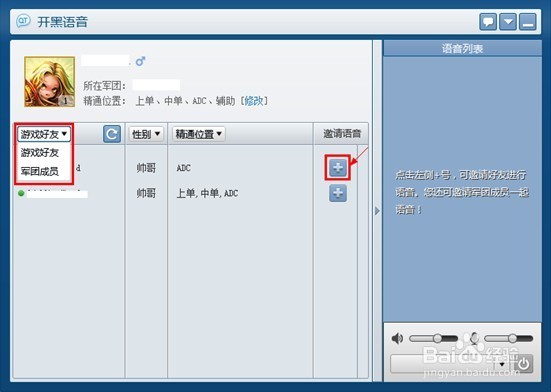Open the voice mode dropdown box at bottom
The height and width of the screenshot is (392, 551).
[x=451, y=364]
